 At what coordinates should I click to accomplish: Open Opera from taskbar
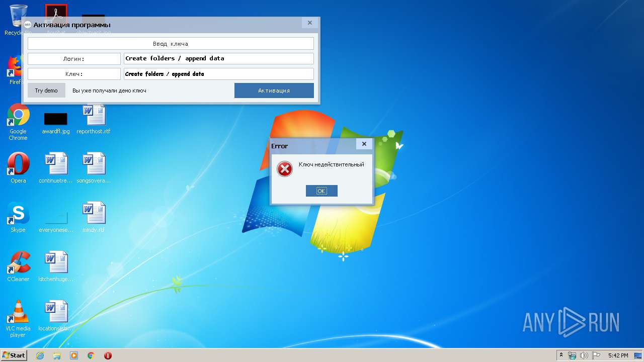pos(108,355)
